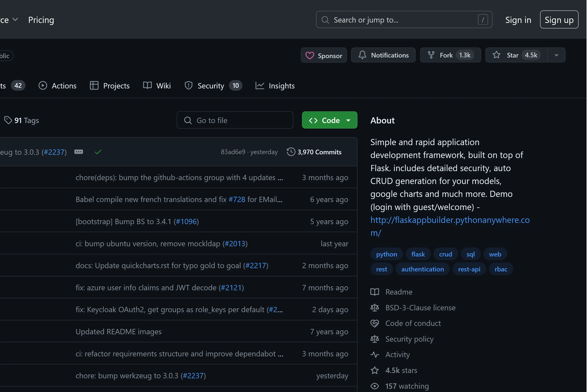Select the authentication topic tag
Viewport: 588px width, 392px height.
point(422,269)
